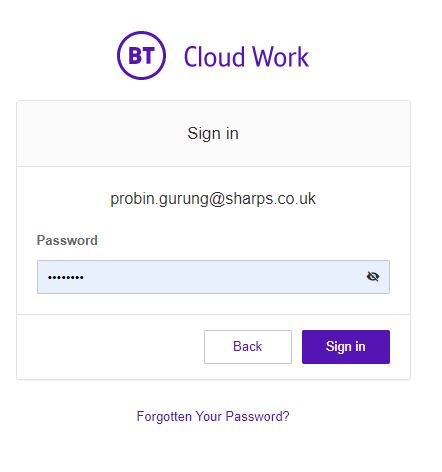Click the Password field label
This screenshot has width=442, height=472.
pyautogui.click(x=67, y=240)
